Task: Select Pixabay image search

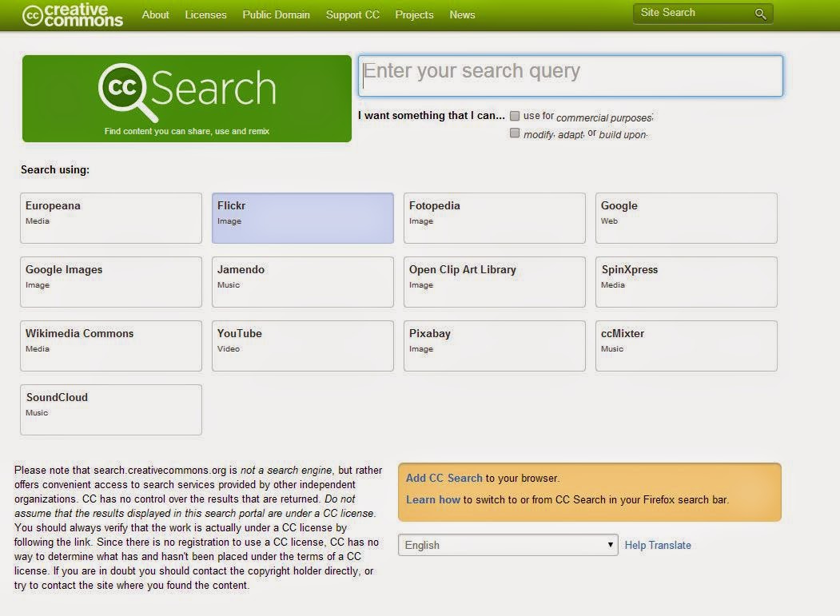Action: [x=495, y=345]
